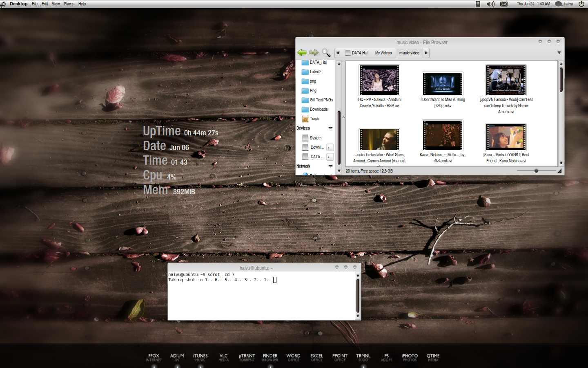Screen dimensions: 588x368
Task: Open the View menu
Action: pos(56,4)
